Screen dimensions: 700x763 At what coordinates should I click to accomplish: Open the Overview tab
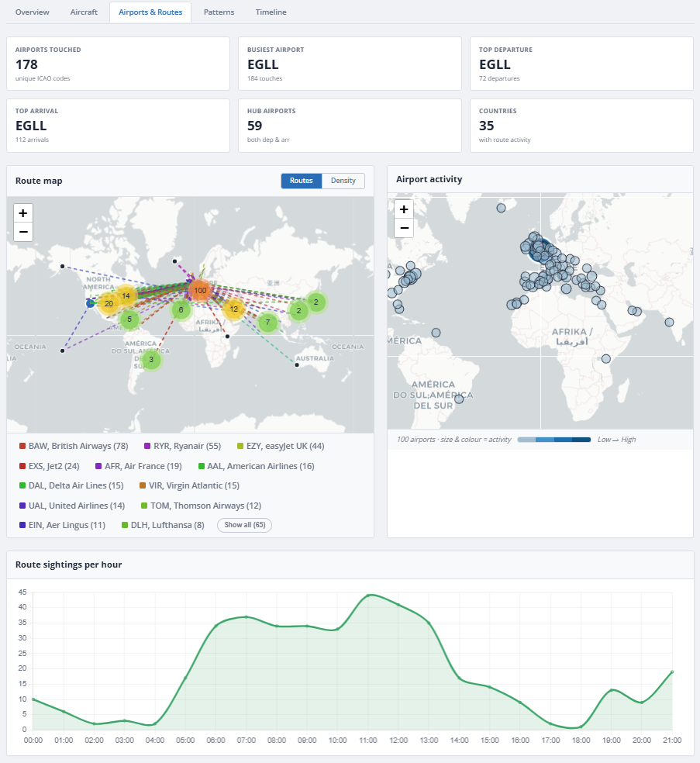(32, 12)
